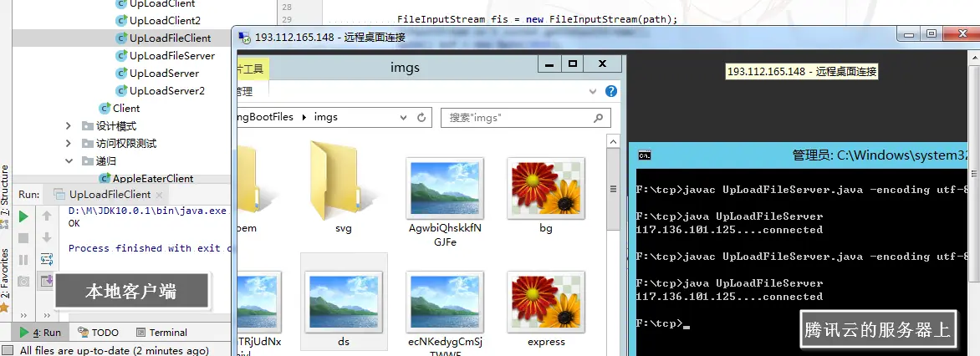Click the down stack trace arrow
The height and width of the screenshot is (356, 980).
click(x=46, y=238)
